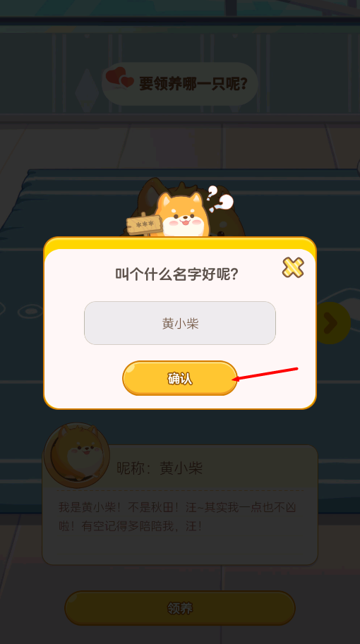The width and height of the screenshot is (360, 644).
Task: Tap the red arrow pointing at 确认
Action: 265,374
